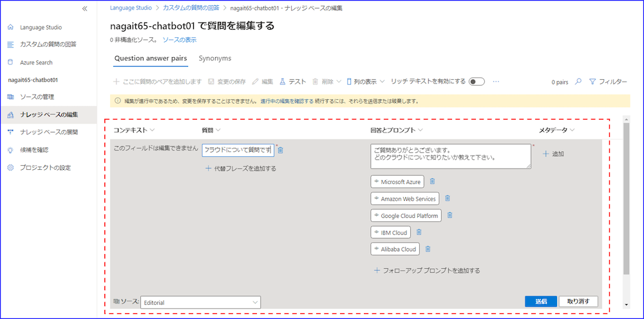
Task: Click in the question text input field
Action: (x=238, y=150)
